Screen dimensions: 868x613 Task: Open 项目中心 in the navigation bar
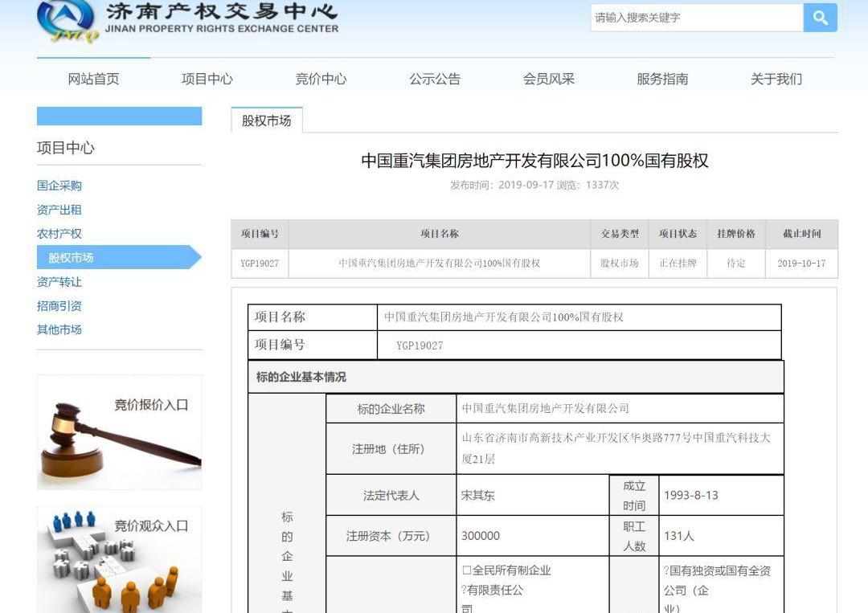click(207, 79)
